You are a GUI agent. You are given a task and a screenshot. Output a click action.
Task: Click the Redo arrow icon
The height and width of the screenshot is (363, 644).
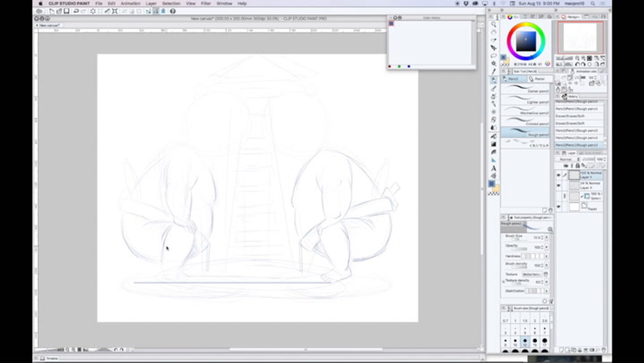(84, 11)
